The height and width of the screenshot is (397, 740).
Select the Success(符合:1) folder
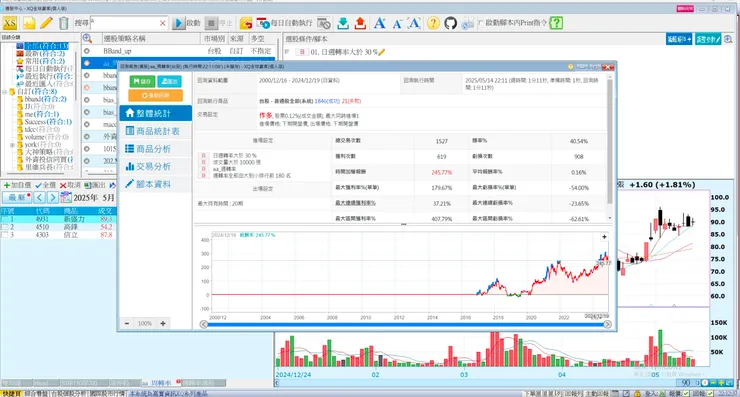pos(48,122)
